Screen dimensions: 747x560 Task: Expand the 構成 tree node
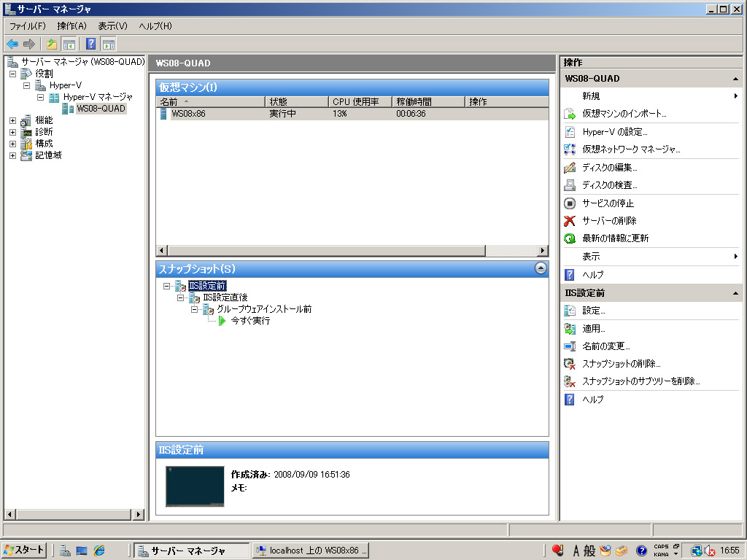pos(13,144)
